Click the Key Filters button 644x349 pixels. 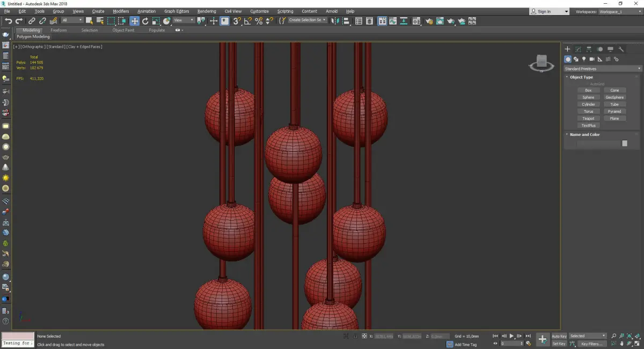[x=592, y=344]
